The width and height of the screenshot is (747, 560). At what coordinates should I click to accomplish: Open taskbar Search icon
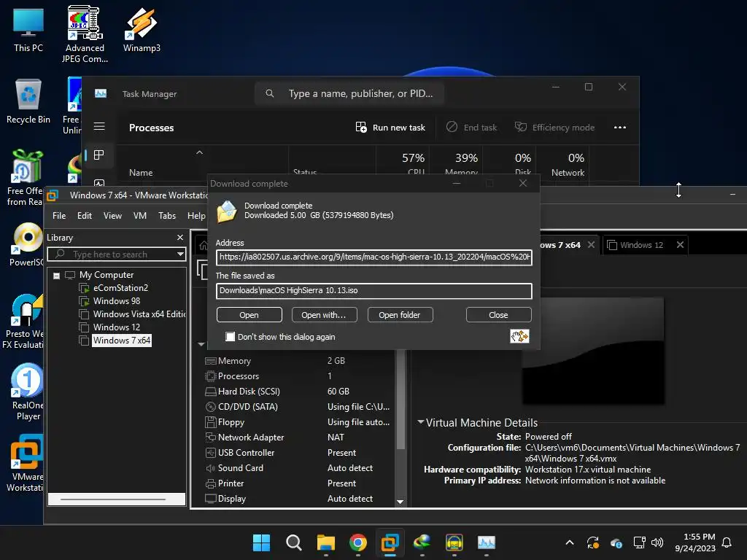(x=293, y=542)
